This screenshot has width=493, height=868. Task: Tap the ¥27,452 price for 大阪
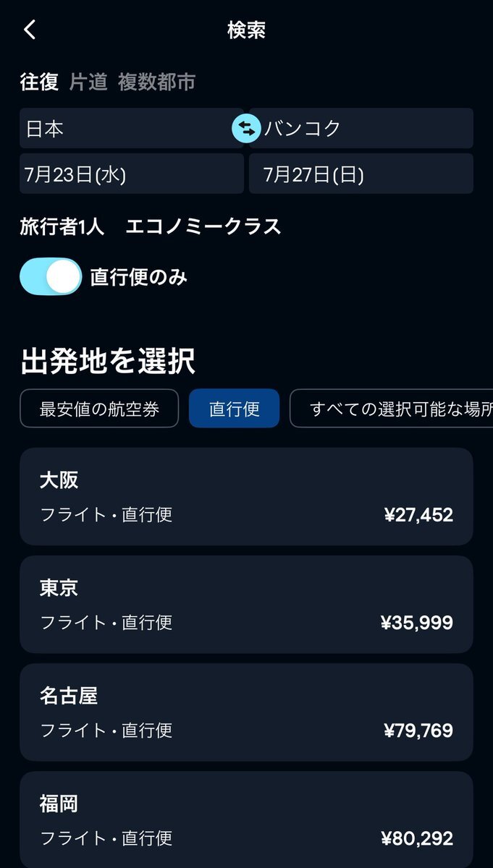point(418,515)
